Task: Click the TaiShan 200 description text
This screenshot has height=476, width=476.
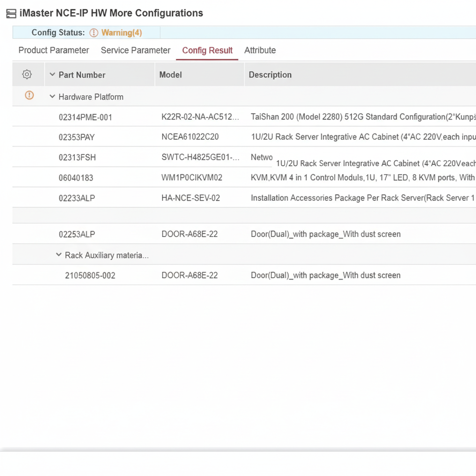Action: click(x=363, y=117)
